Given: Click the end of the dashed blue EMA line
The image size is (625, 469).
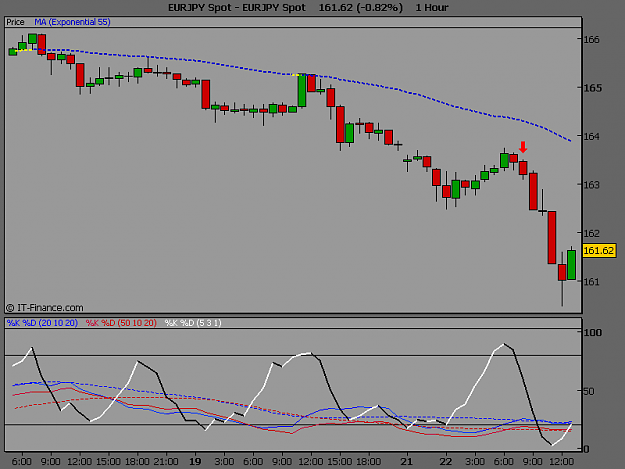Looking at the screenshot, I should coord(570,141).
